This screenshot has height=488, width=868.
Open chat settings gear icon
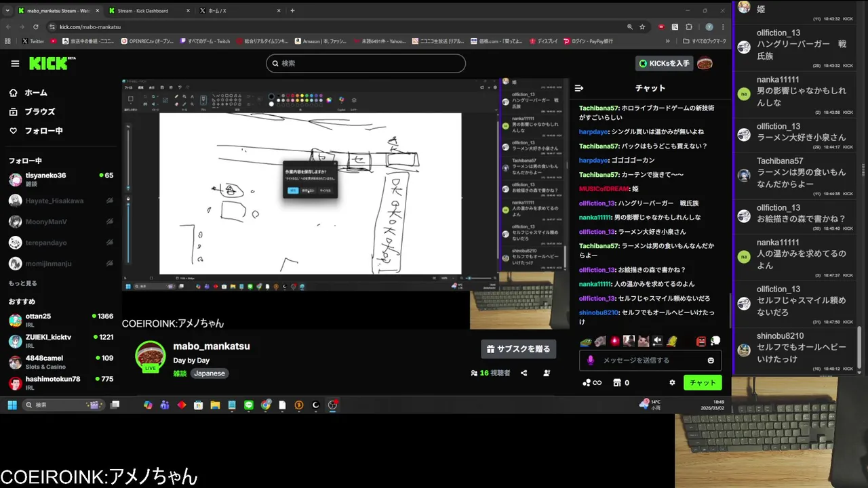coord(672,382)
